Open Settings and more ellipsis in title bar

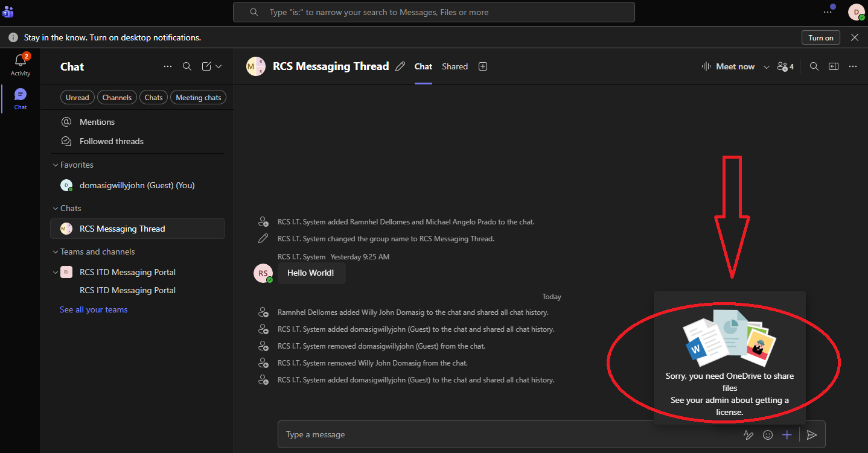828,12
